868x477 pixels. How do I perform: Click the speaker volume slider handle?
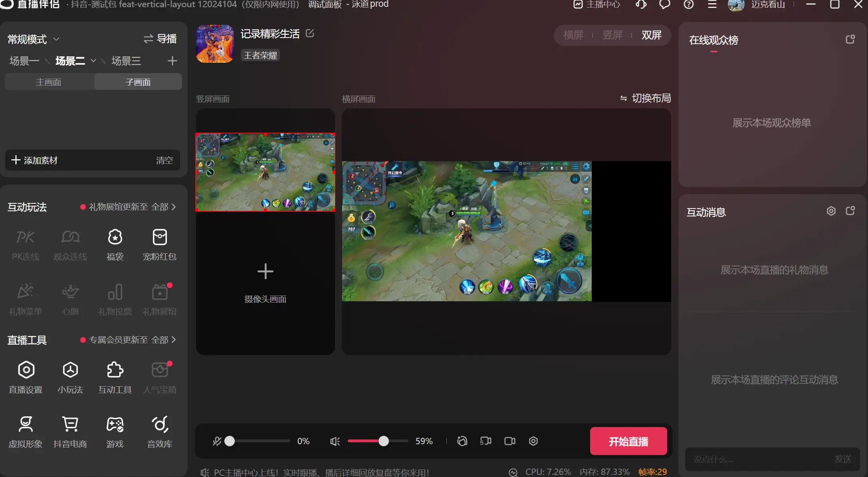coord(384,441)
